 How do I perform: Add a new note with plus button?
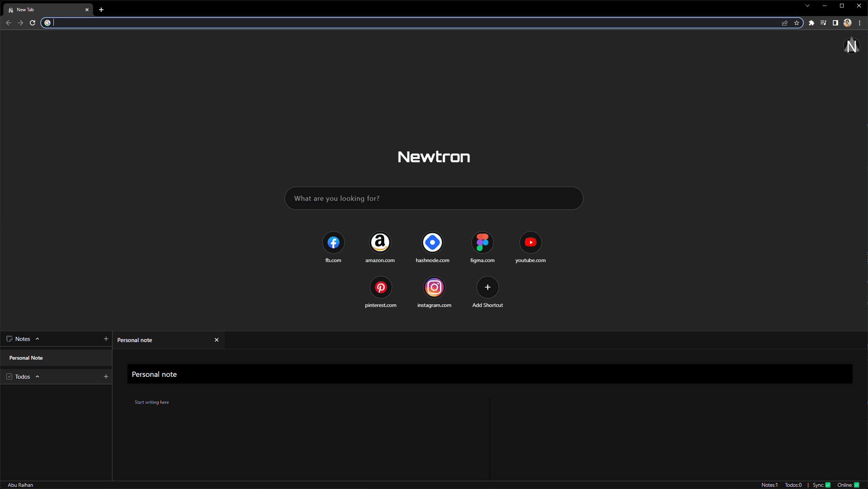pyautogui.click(x=106, y=339)
